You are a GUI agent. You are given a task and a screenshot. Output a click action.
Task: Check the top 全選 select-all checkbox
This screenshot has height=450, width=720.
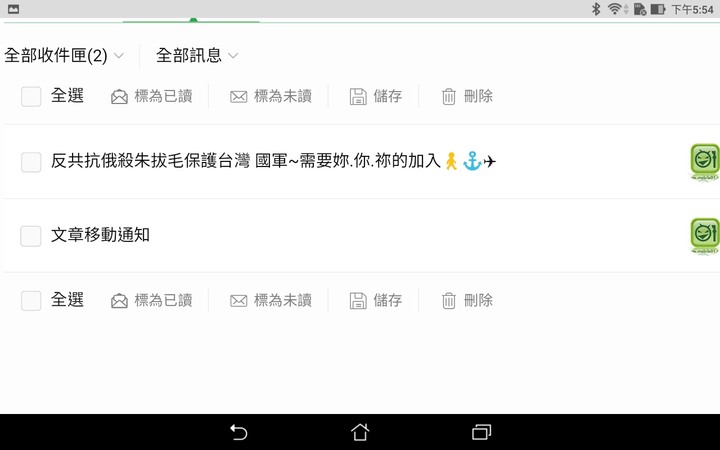31,97
